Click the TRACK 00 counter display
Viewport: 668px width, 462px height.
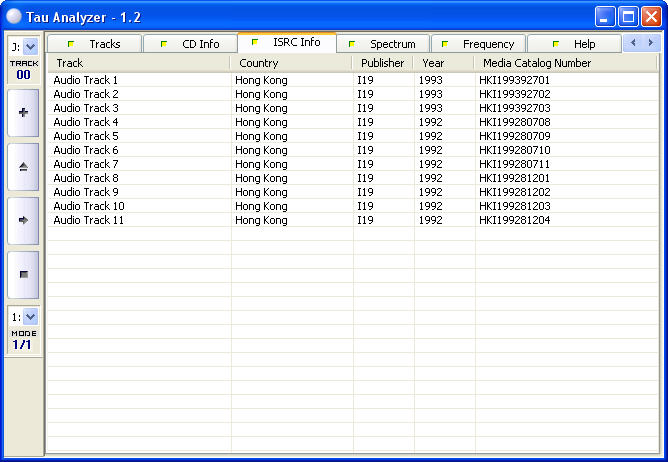[24, 70]
